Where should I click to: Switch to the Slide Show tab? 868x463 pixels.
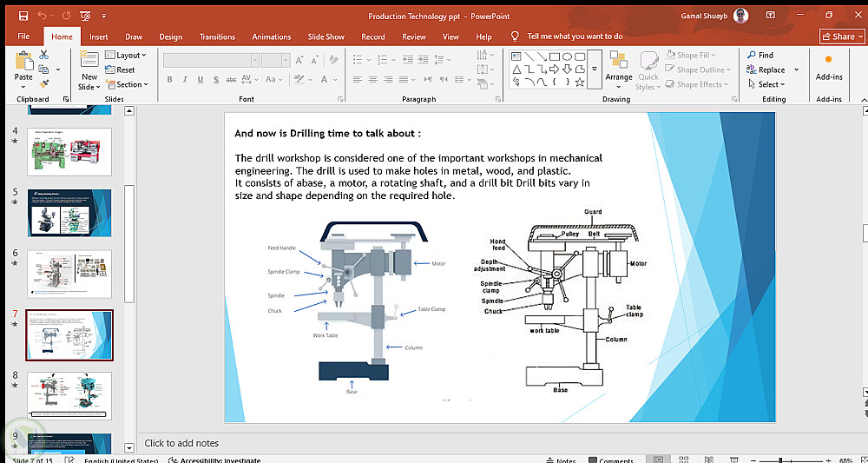[x=325, y=36]
